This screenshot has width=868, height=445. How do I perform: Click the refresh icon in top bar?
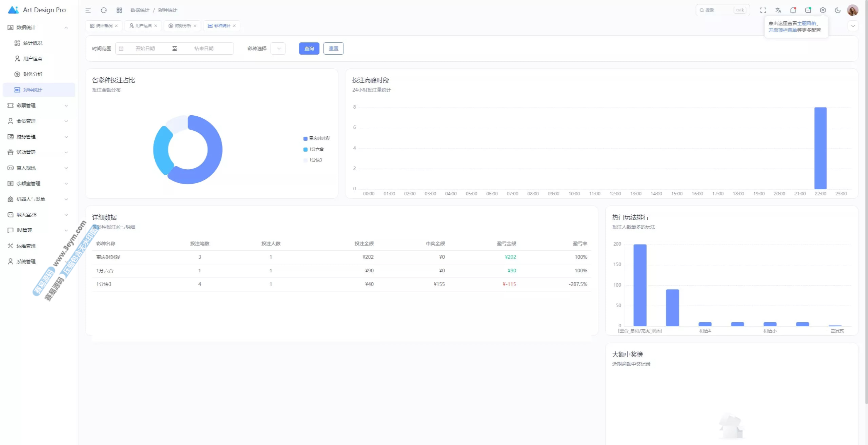coord(104,10)
